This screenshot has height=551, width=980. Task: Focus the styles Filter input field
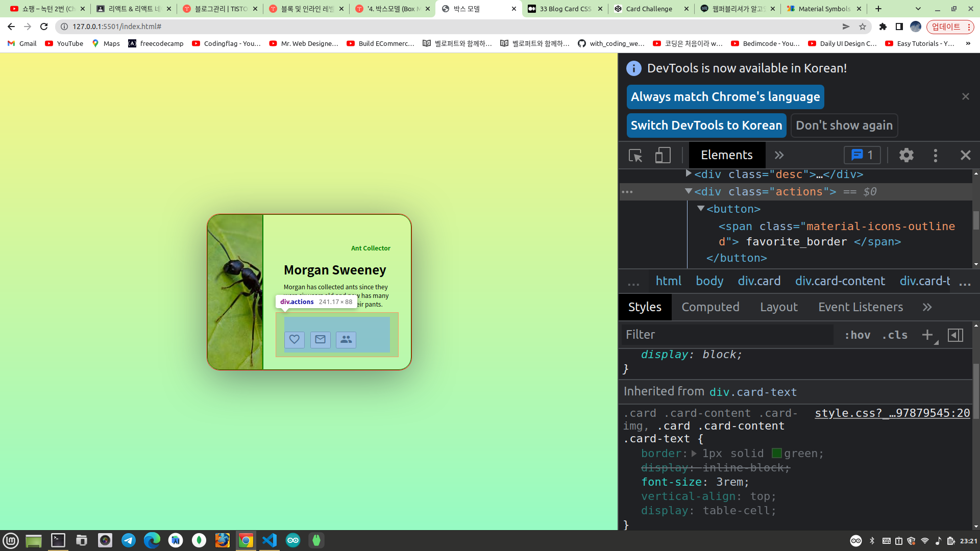(x=727, y=335)
